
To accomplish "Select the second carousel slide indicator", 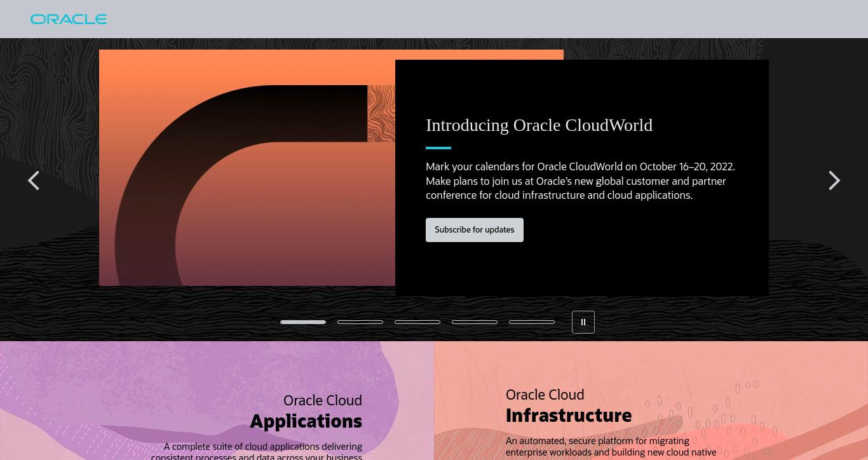I will coord(360,322).
